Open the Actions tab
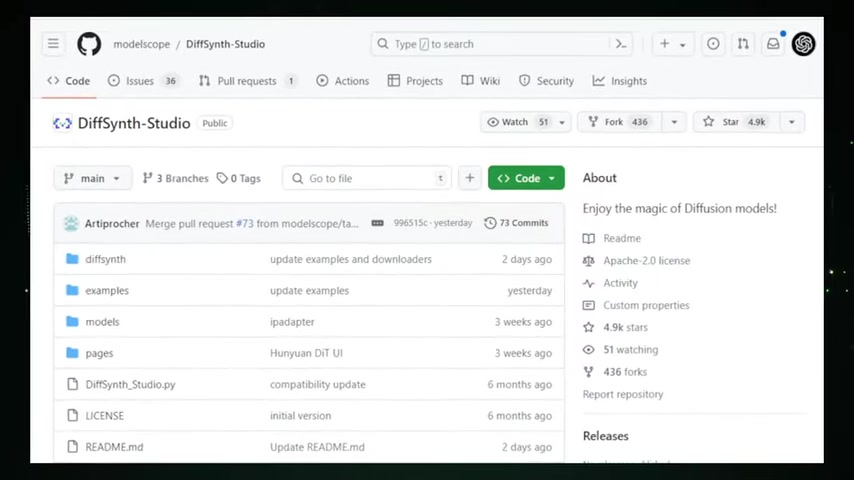 (x=343, y=81)
